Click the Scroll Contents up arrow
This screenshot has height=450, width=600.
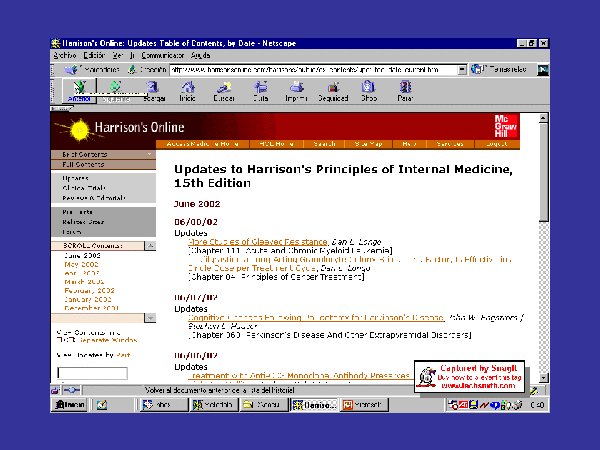[150, 246]
